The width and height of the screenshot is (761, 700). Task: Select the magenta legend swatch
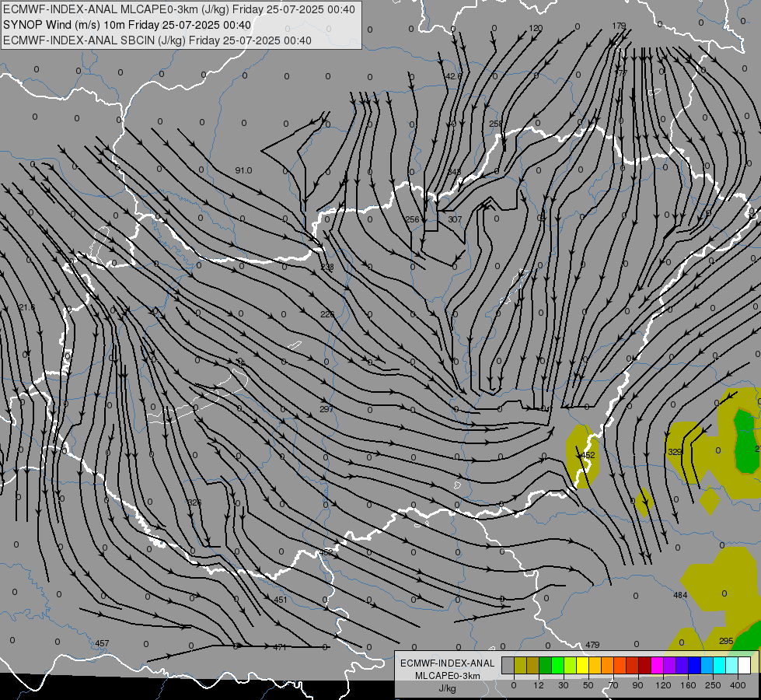(x=657, y=665)
